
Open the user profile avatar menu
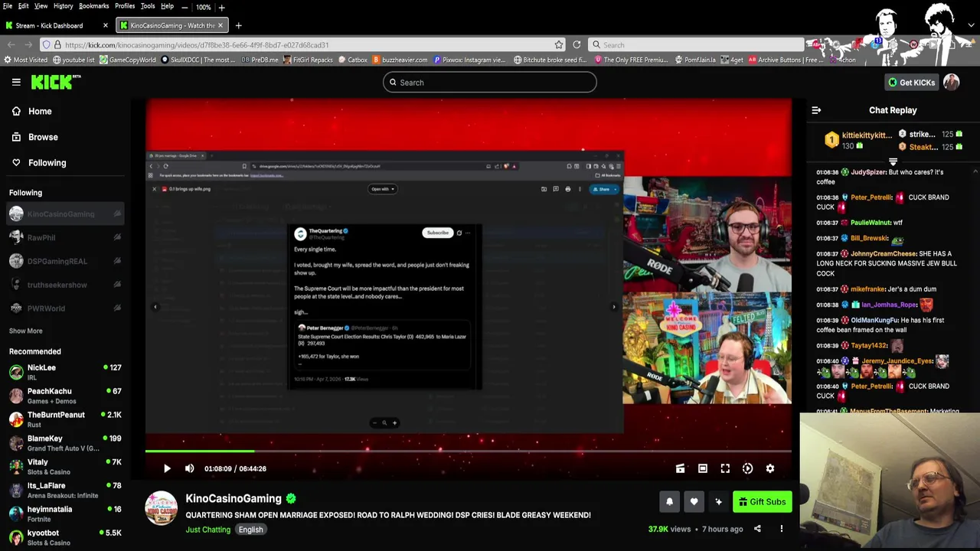(x=952, y=82)
